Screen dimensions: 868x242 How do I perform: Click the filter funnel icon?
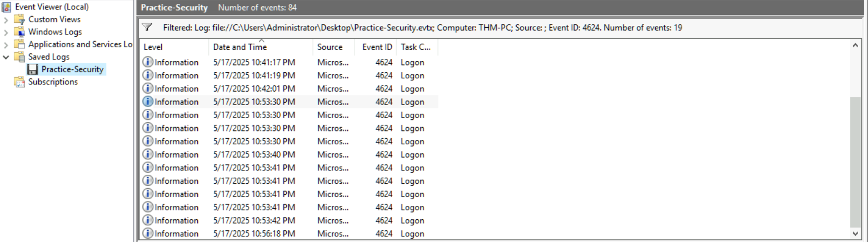point(147,27)
